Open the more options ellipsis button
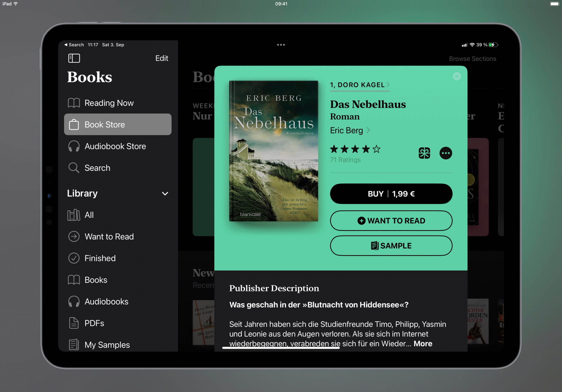The height and width of the screenshot is (392, 562). (445, 153)
